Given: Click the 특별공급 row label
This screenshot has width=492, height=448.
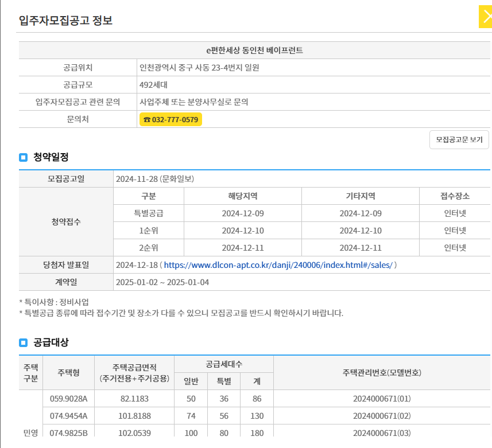Looking at the screenshot, I should click(x=149, y=213).
